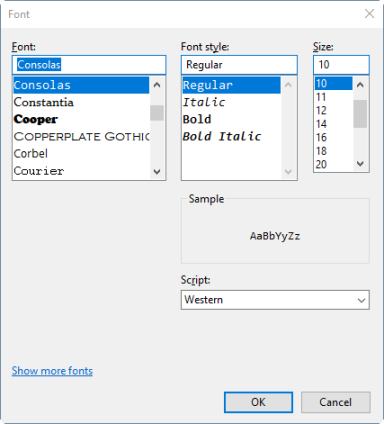
Task: Click the size list scroll-down arrow
Action: click(x=360, y=163)
